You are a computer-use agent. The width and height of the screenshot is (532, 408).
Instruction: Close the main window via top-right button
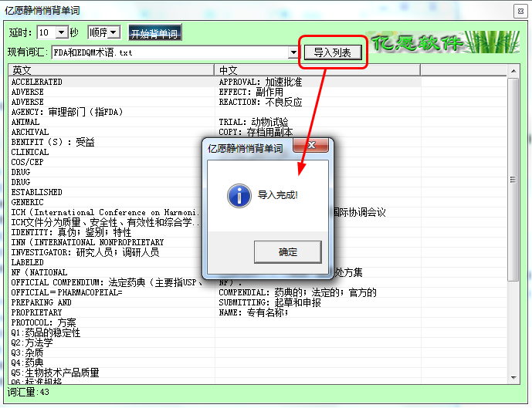(x=520, y=11)
